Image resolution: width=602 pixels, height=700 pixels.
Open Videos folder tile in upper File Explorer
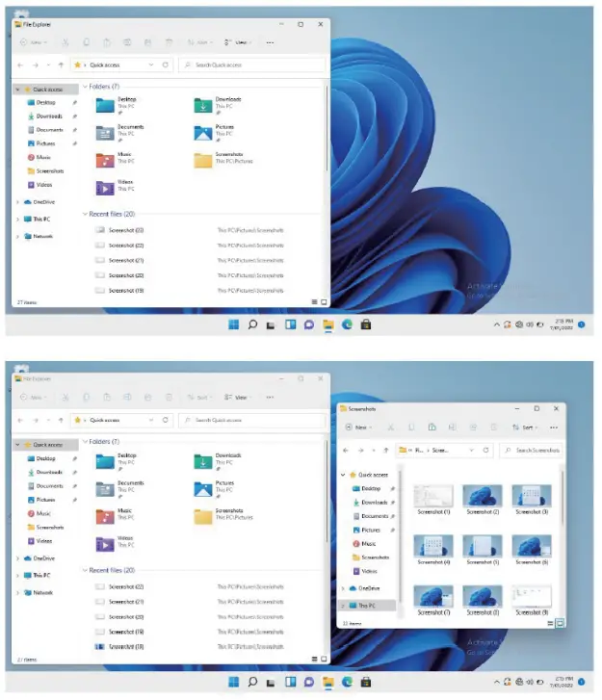coord(116,188)
